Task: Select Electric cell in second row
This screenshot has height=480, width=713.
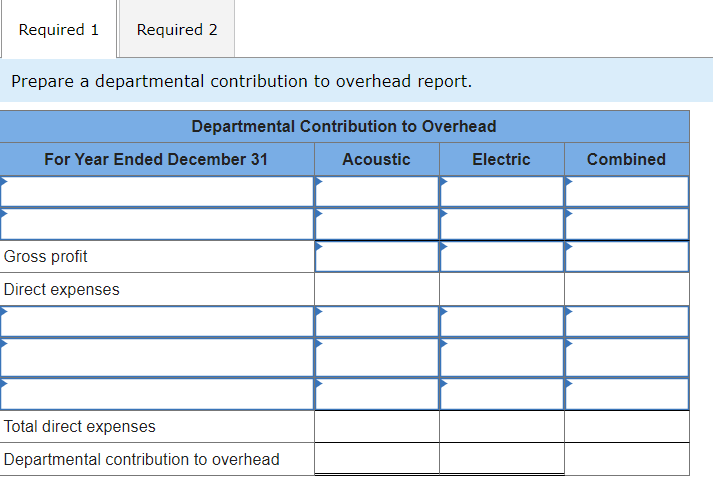Action: 501,223
